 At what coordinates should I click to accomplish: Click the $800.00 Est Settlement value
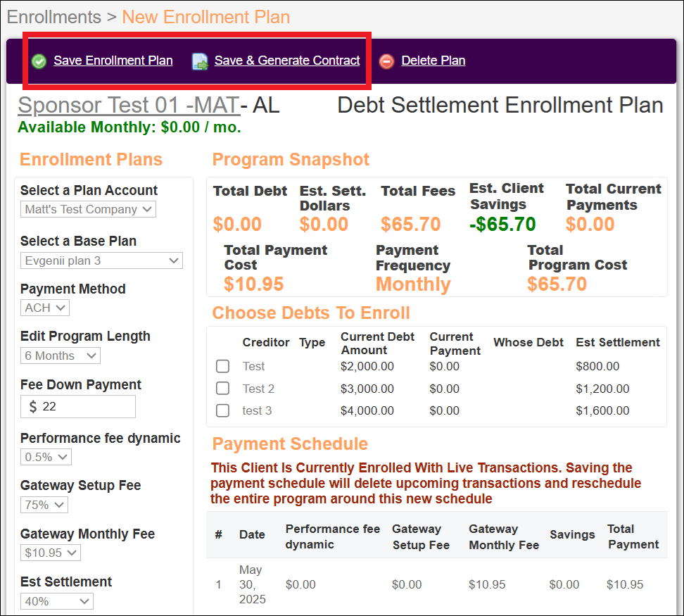point(597,366)
